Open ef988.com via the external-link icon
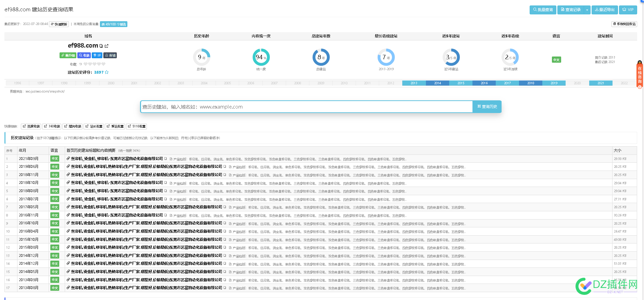 pos(106,46)
